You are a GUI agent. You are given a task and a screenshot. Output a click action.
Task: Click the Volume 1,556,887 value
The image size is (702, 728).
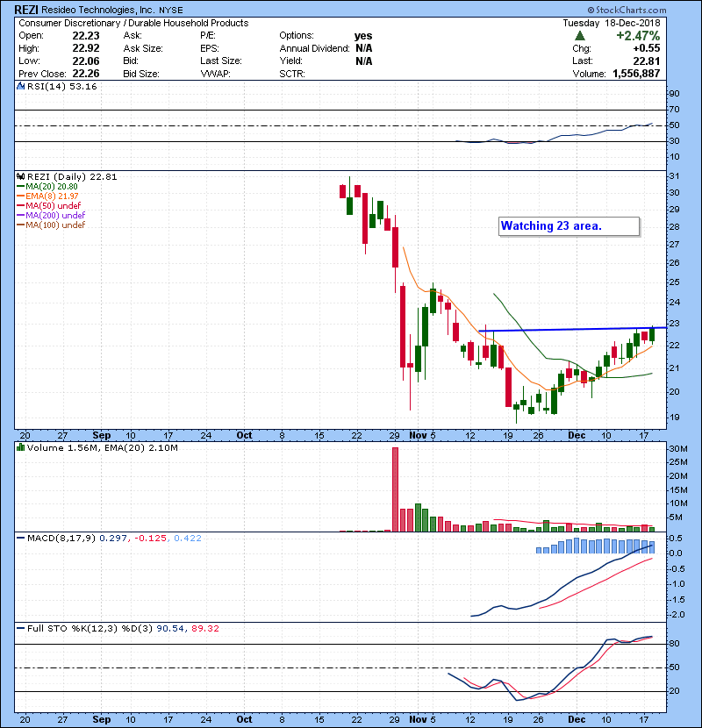(x=636, y=74)
